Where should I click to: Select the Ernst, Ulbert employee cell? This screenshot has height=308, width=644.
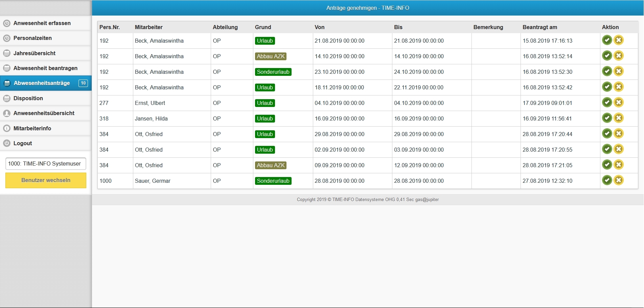click(x=172, y=103)
